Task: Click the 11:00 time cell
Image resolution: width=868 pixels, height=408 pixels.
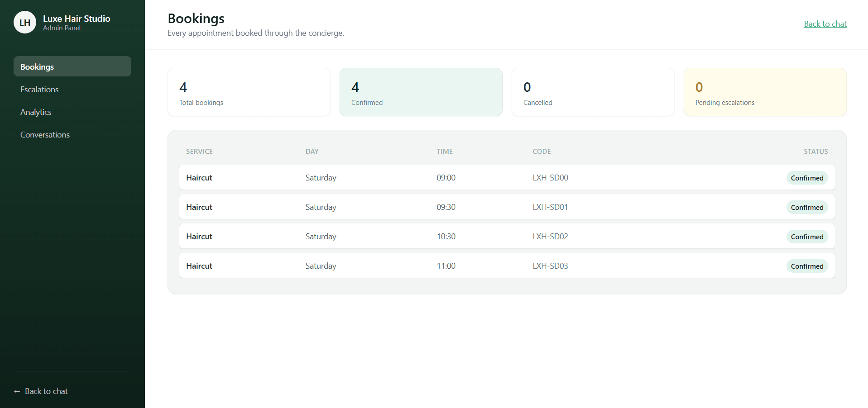Action: point(446,266)
